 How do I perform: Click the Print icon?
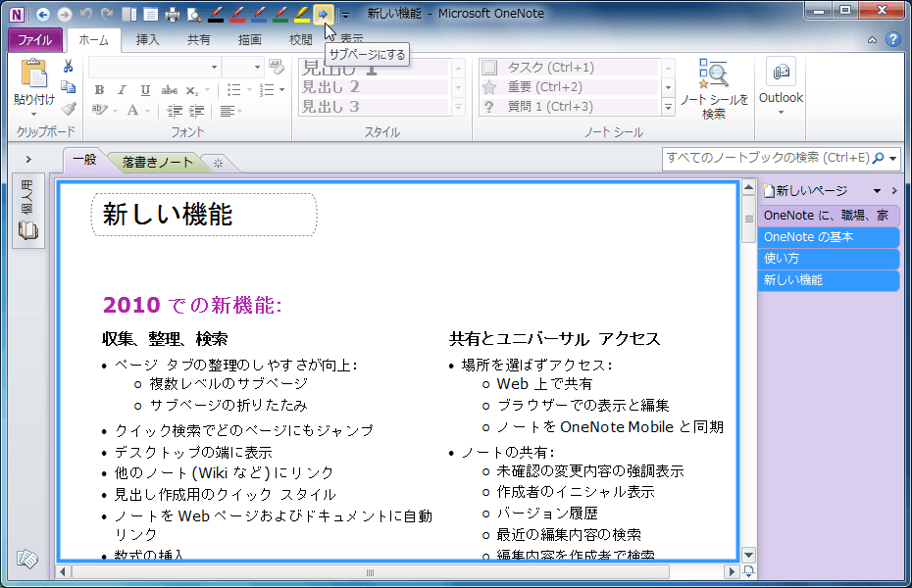tap(173, 15)
